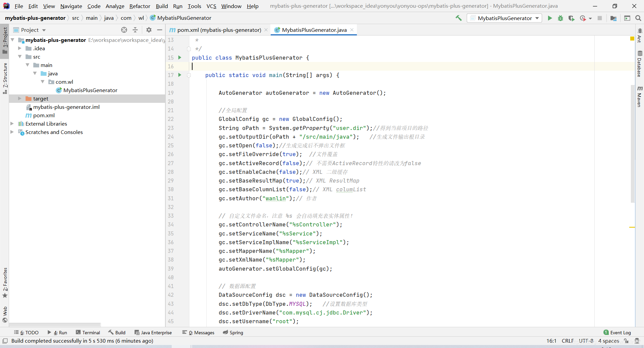Open the Favorites tool window
The height and width of the screenshot is (348, 644).
pyautogui.click(x=5, y=282)
